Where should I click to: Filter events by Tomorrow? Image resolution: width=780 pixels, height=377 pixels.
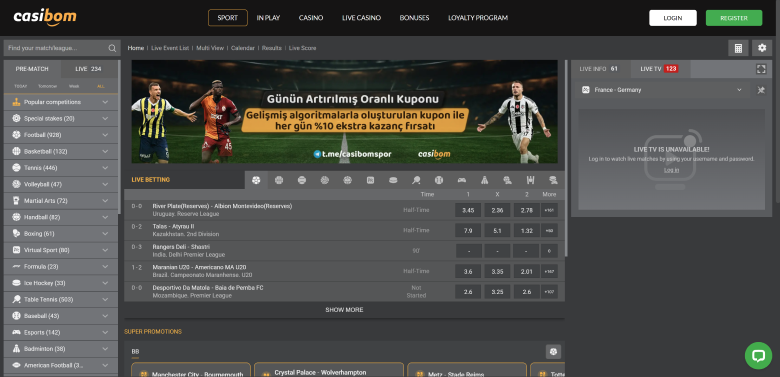point(48,86)
